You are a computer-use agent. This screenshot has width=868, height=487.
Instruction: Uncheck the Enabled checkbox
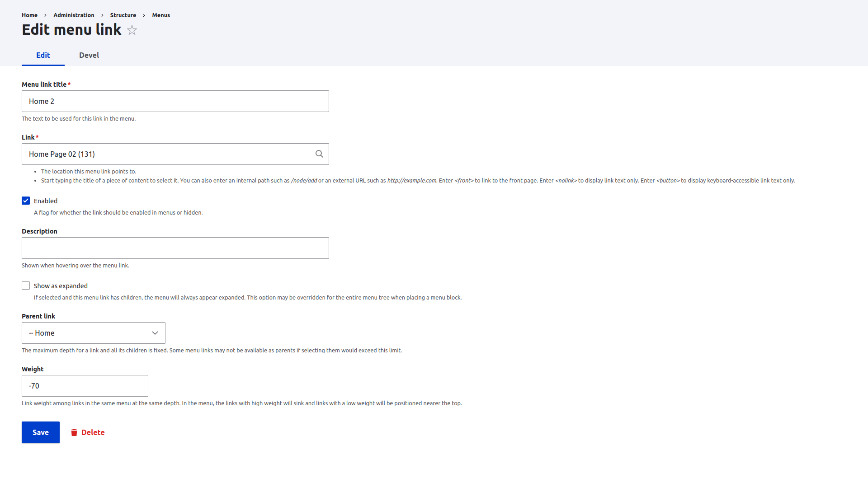click(26, 201)
